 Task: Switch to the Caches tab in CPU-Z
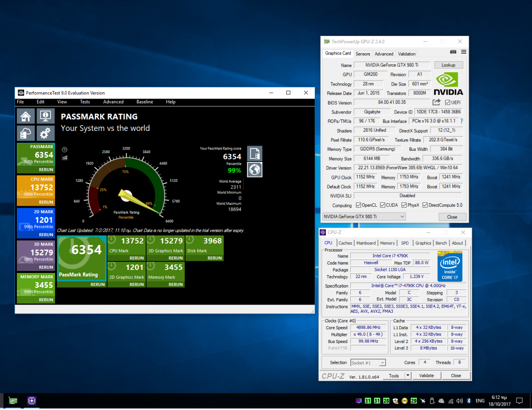click(x=345, y=243)
